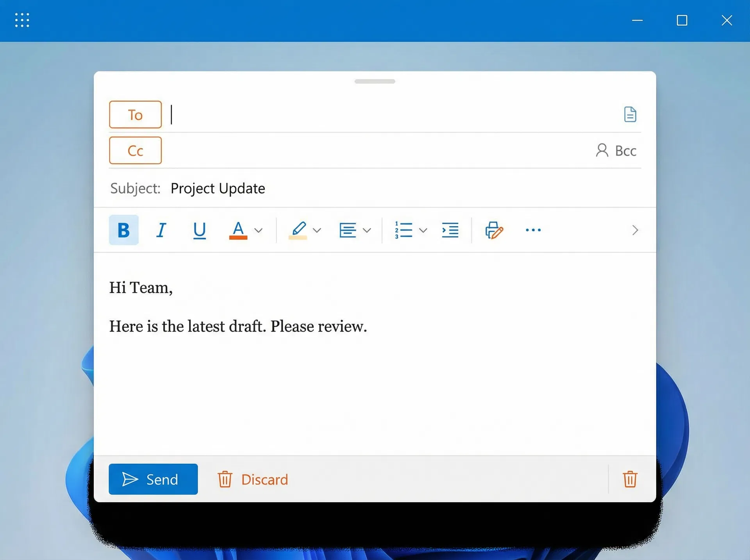
Task: Expand the alignment options dropdown
Action: (367, 230)
